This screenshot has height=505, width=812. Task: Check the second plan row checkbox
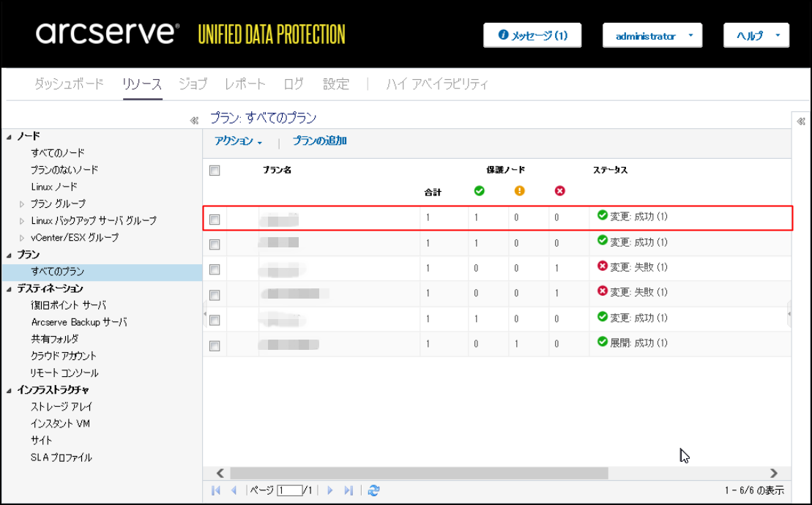215,244
